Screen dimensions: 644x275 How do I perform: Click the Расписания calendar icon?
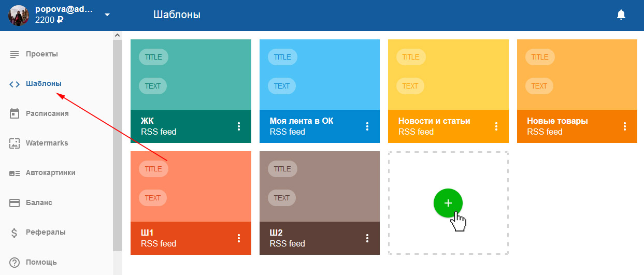pyautogui.click(x=15, y=113)
